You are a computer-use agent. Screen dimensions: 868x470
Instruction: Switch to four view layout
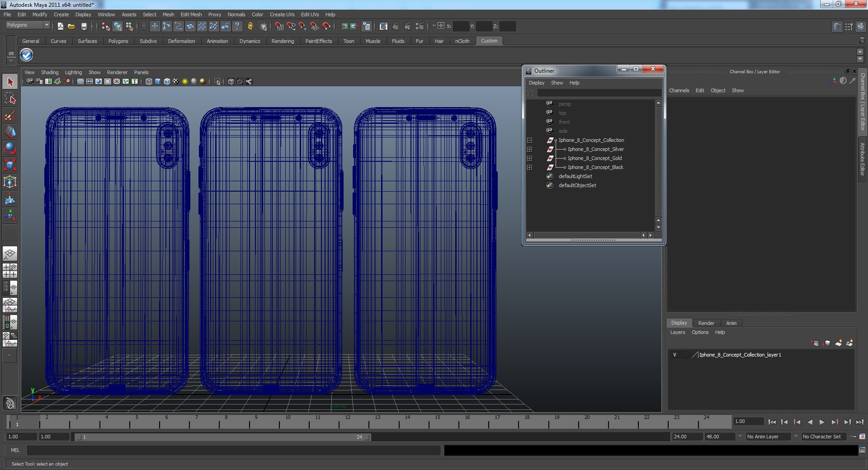pos(10,270)
